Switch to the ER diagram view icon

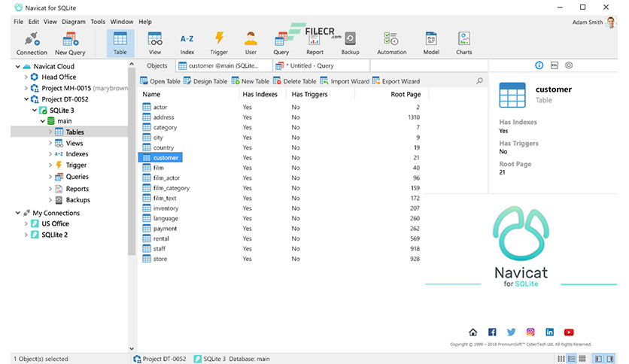pos(582,359)
